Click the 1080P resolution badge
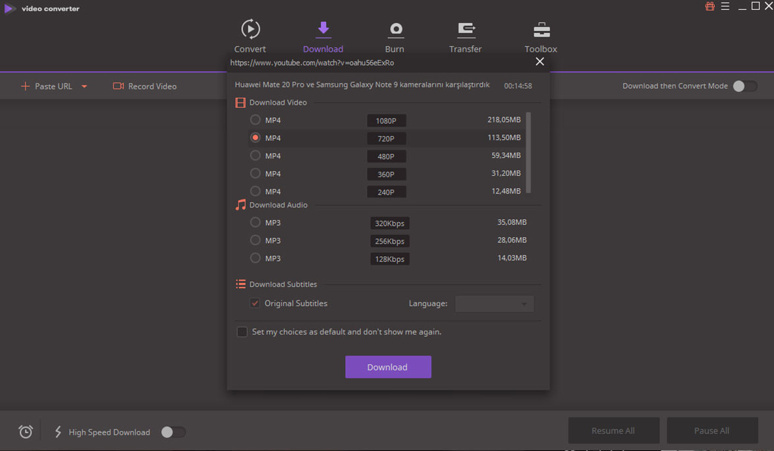The image size is (774, 451). pyautogui.click(x=387, y=121)
